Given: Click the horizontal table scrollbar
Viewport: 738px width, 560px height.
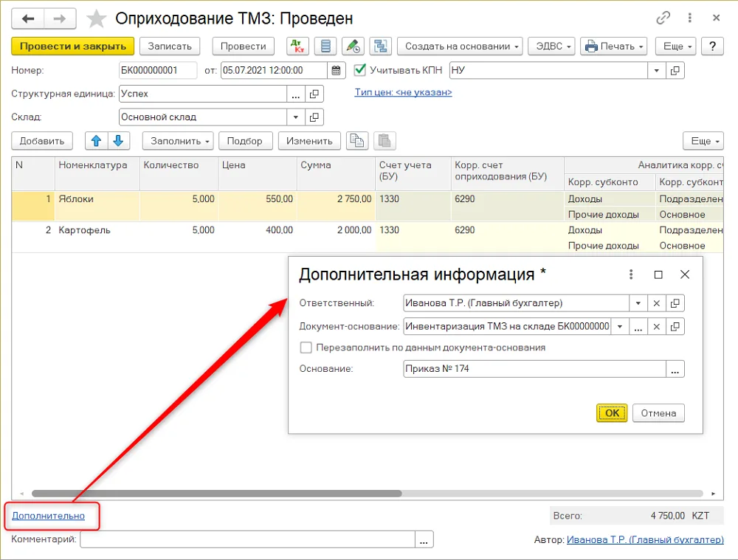Looking at the screenshot, I should 216,494.
